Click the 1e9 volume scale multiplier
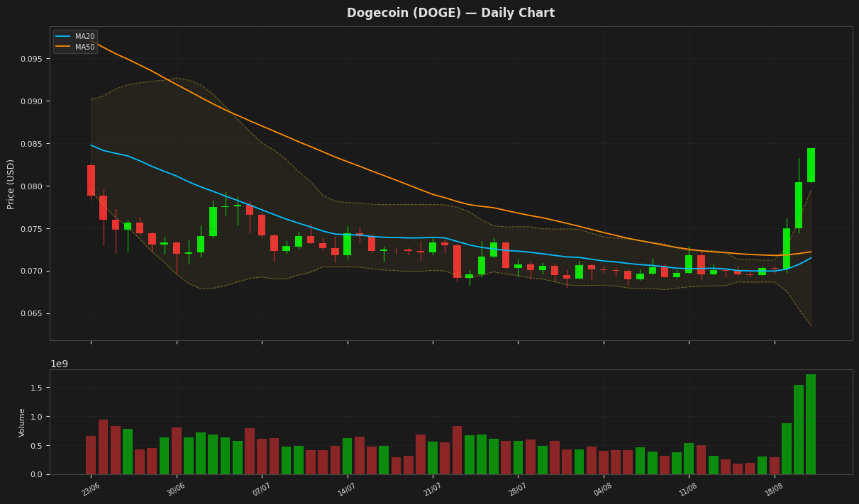Screen dimensions: 859x504 (x=59, y=364)
